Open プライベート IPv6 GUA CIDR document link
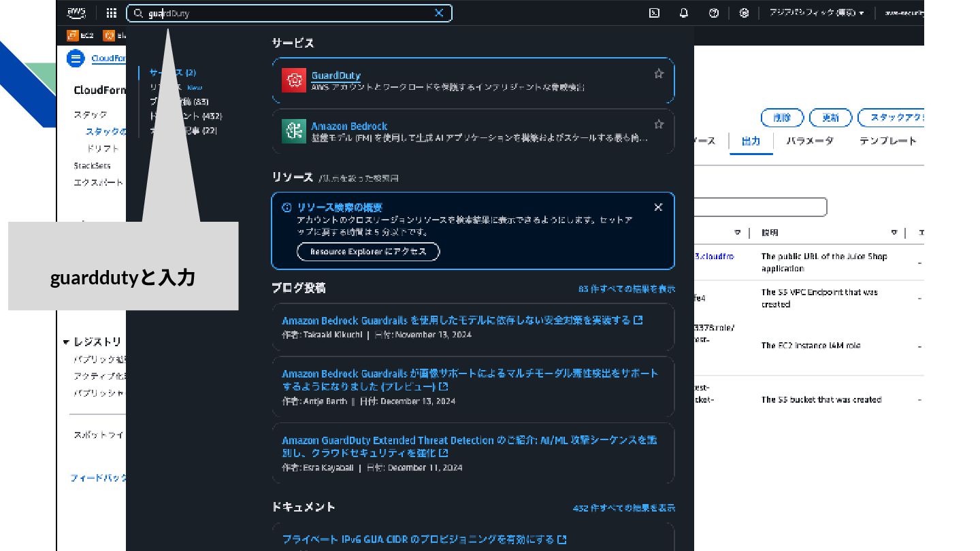Viewport: 980px width, 551px height. 419,539
